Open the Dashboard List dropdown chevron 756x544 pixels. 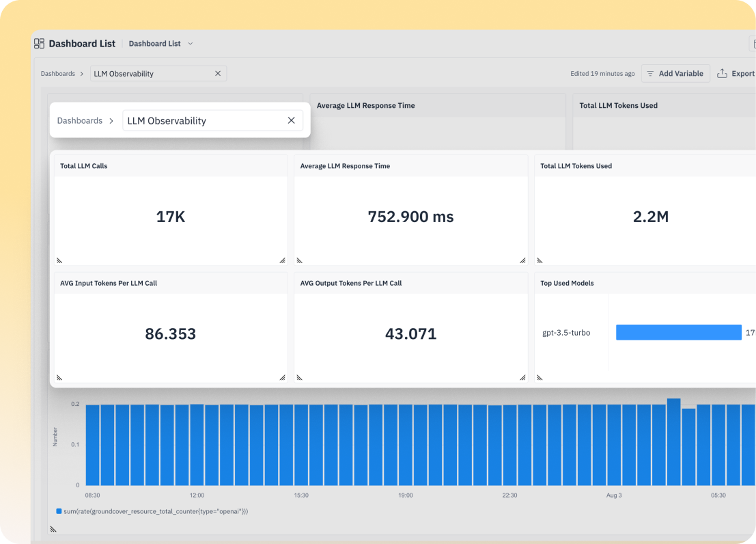coord(189,43)
